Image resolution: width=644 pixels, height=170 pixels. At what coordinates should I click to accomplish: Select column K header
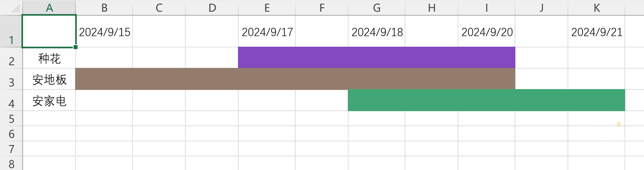(x=596, y=8)
